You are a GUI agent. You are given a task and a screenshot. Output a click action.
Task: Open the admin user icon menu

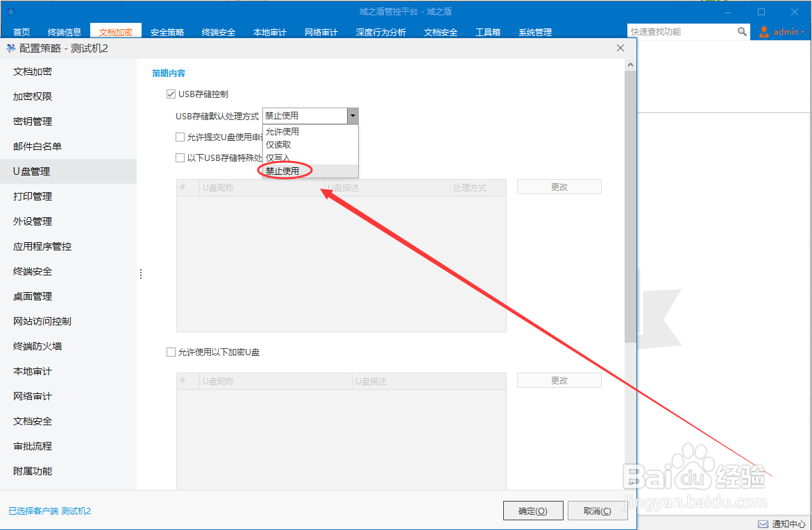pos(764,32)
